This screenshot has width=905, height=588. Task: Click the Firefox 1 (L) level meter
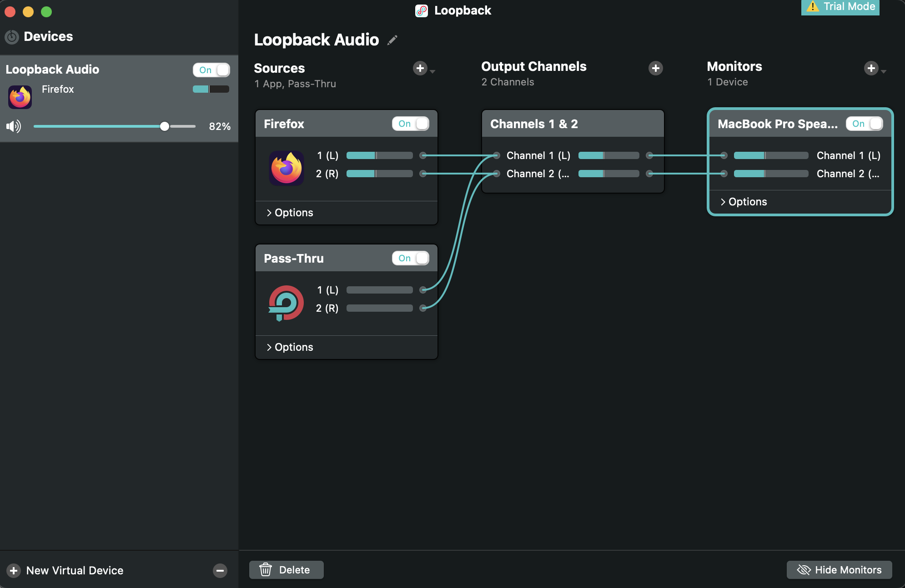click(380, 155)
